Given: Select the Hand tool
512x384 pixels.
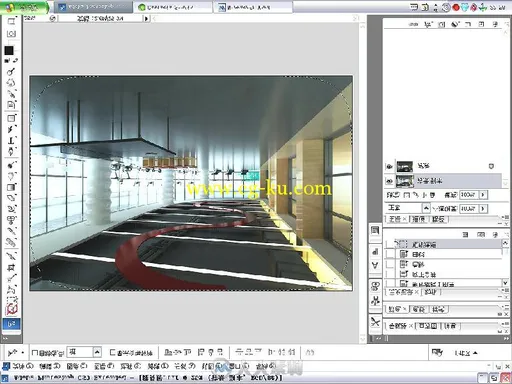Looking at the screenshot, I should coord(11,82).
